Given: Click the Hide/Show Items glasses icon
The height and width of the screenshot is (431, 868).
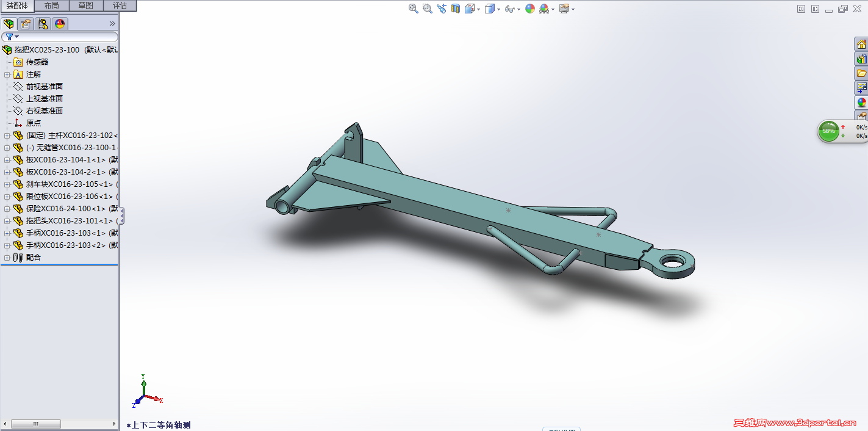Looking at the screenshot, I should (509, 9).
